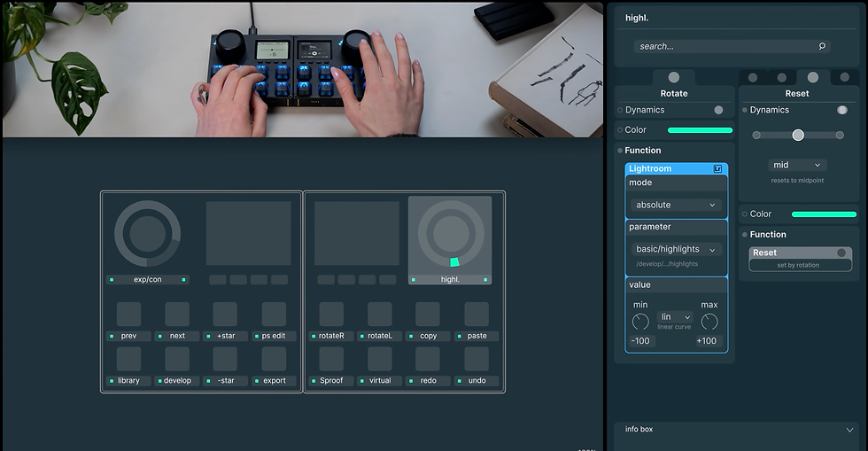Select the active third Reset tab circle
The height and width of the screenshot is (451, 868).
coord(813,77)
